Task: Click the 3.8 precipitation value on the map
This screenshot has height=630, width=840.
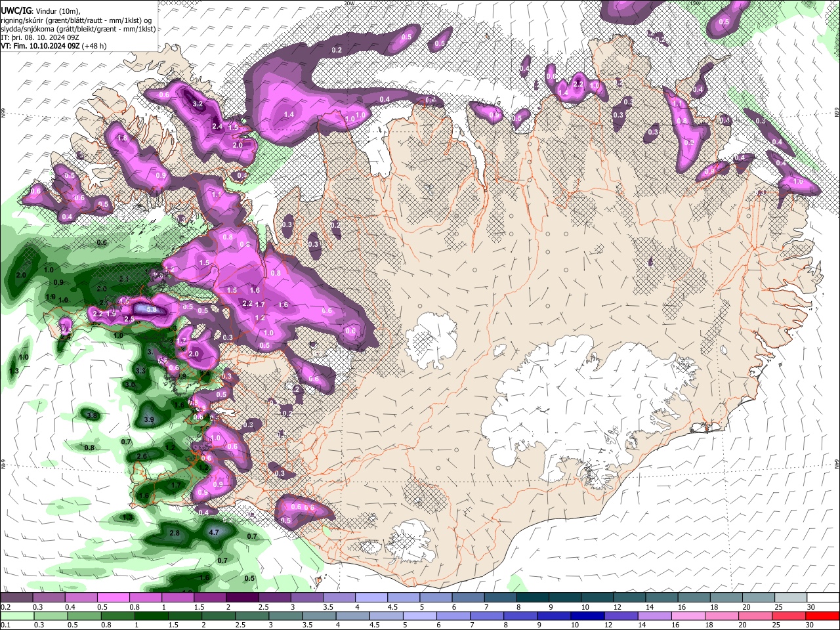Action: (x=93, y=415)
